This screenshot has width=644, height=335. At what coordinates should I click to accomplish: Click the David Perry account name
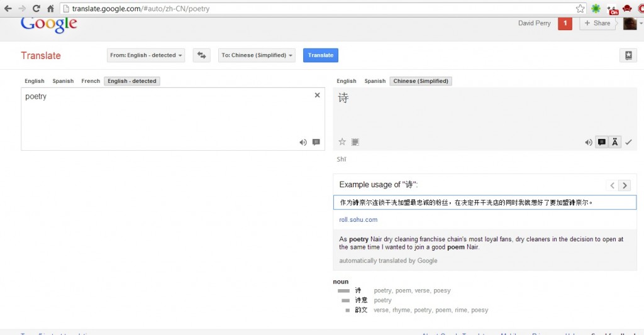535,23
